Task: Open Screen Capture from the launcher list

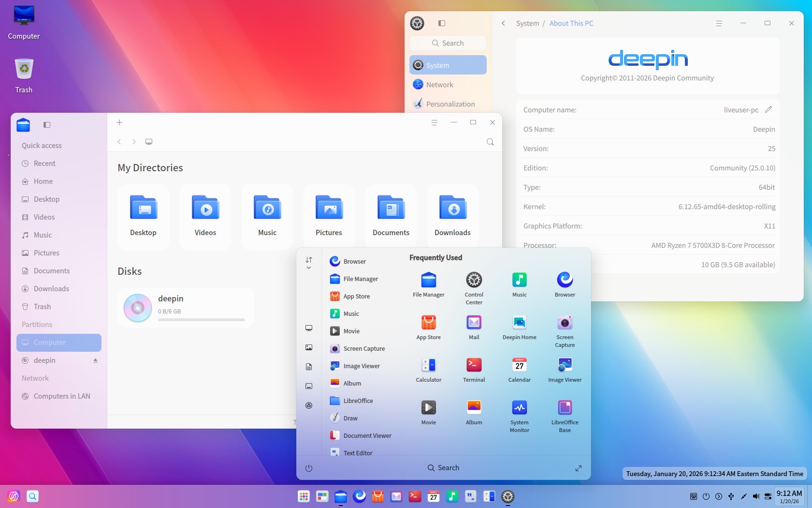Action: tap(364, 348)
